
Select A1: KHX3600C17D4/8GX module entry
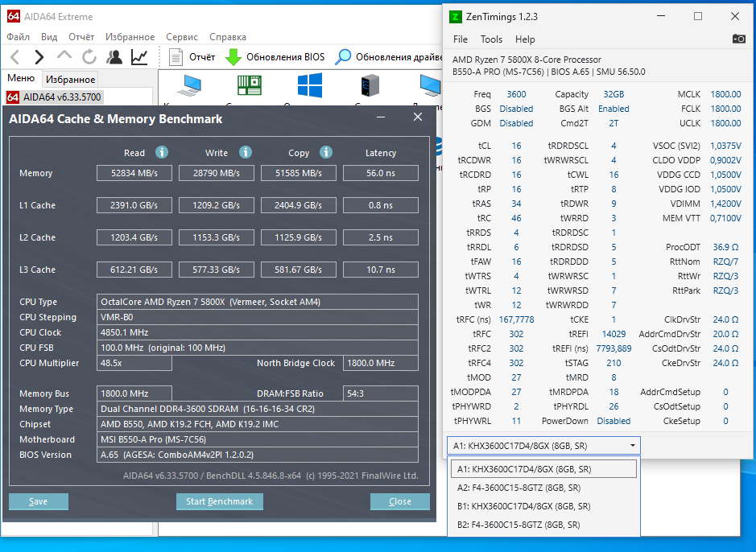point(543,468)
